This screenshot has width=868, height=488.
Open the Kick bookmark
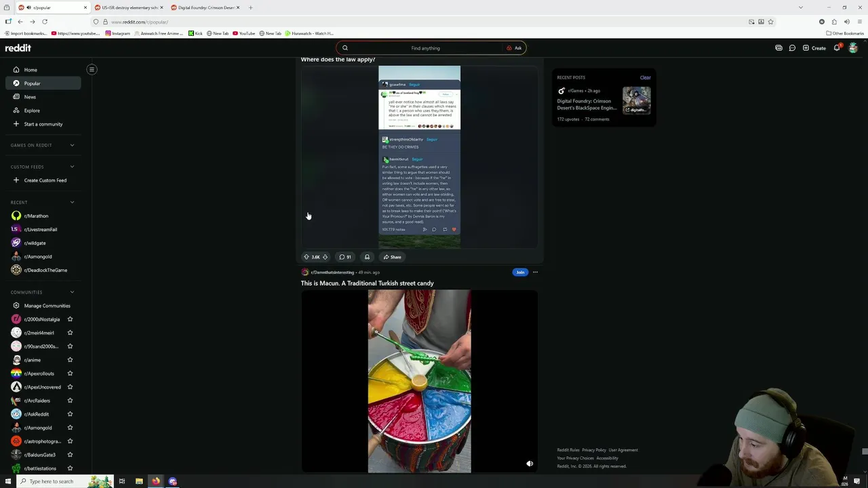195,33
